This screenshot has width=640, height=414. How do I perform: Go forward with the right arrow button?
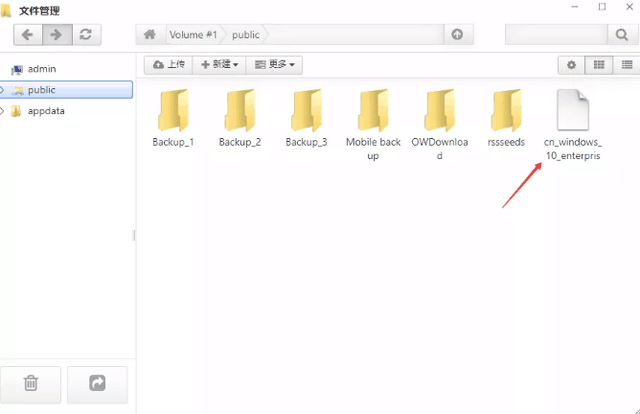(x=57, y=35)
